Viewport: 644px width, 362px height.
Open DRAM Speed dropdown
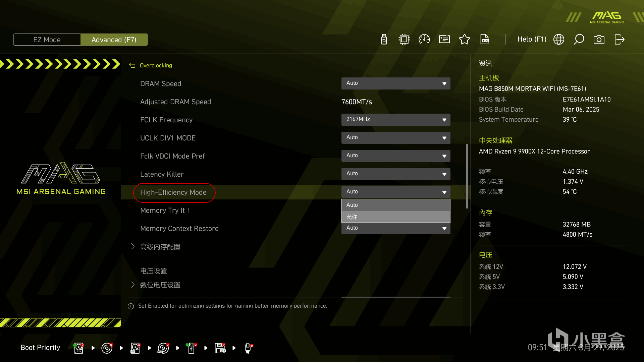(x=396, y=83)
